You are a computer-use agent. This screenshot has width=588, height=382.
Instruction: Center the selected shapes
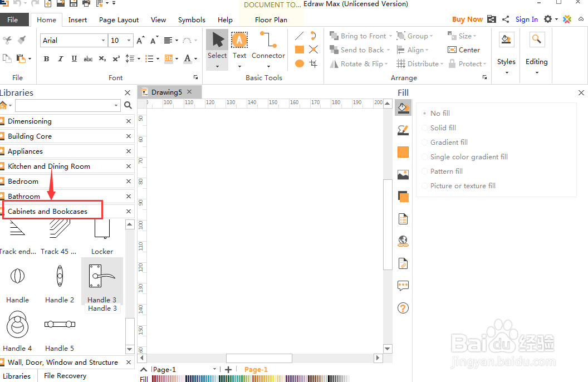[x=463, y=50]
